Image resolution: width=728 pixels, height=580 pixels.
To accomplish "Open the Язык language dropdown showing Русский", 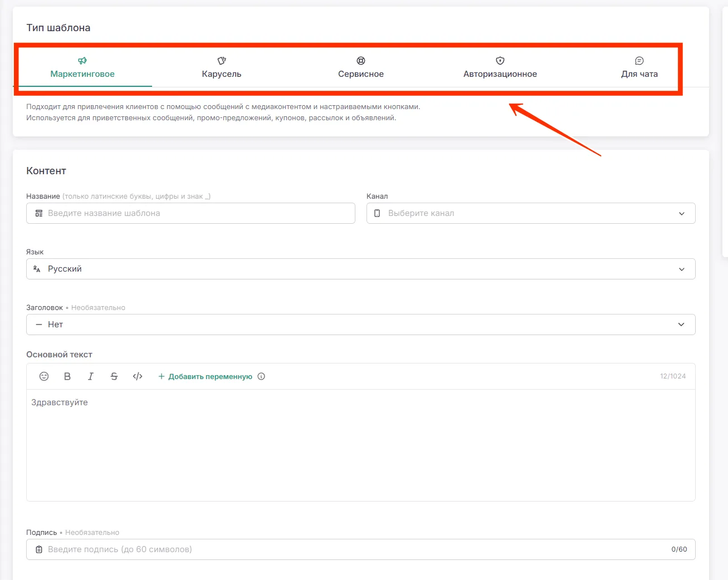I will [x=361, y=269].
